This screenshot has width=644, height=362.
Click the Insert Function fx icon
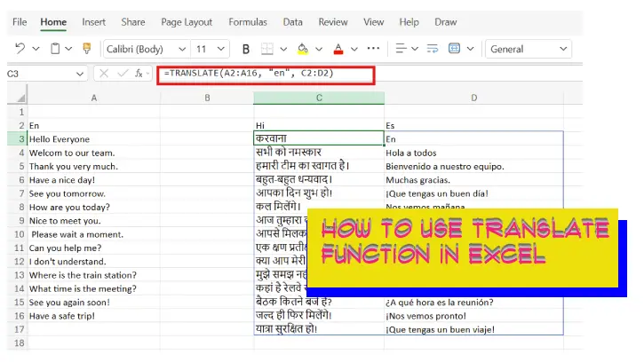click(x=139, y=74)
